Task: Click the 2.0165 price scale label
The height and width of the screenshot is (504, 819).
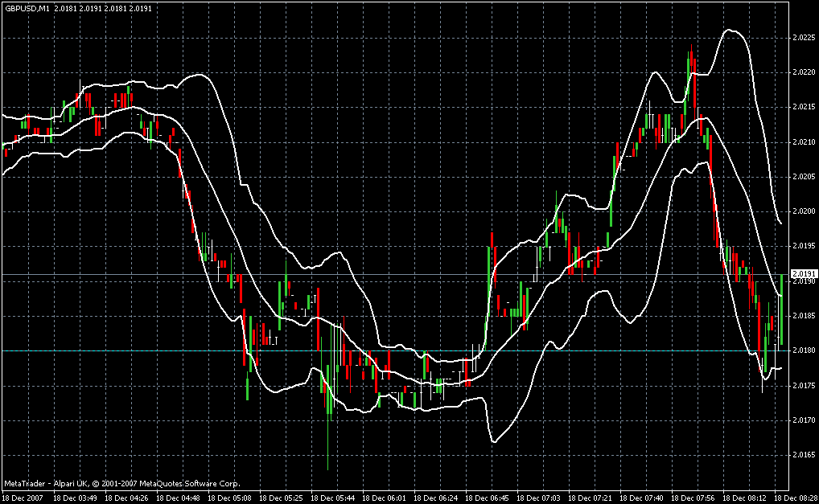Action: coord(804,454)
